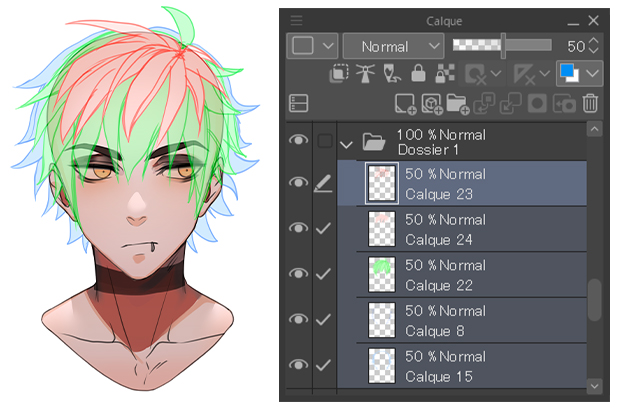The width and height of the screenshot is (621, 410).
Task: Select the Calque 22 layer name
Action: [439, 285]
